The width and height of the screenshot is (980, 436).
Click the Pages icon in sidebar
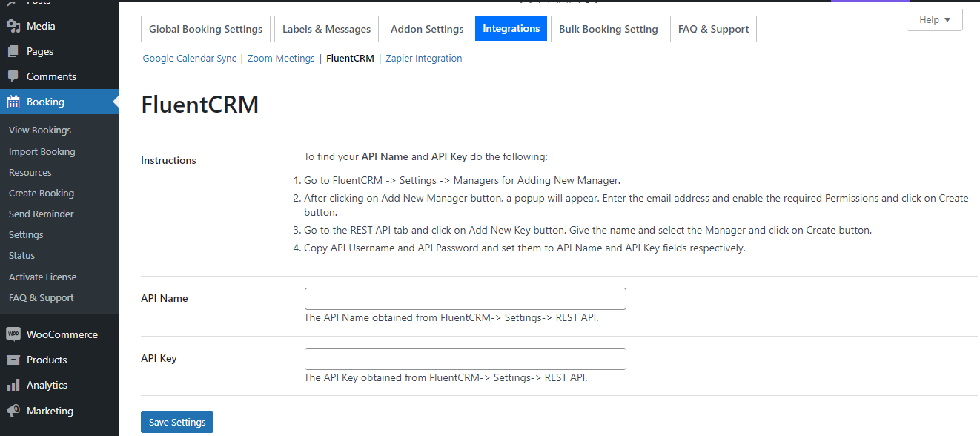click(13, 51)
